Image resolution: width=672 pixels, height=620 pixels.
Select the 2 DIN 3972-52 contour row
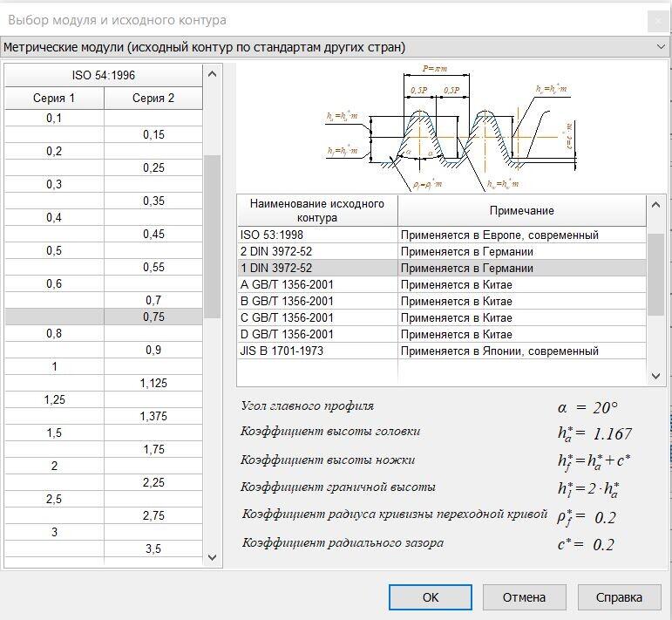tap(441, 252)
